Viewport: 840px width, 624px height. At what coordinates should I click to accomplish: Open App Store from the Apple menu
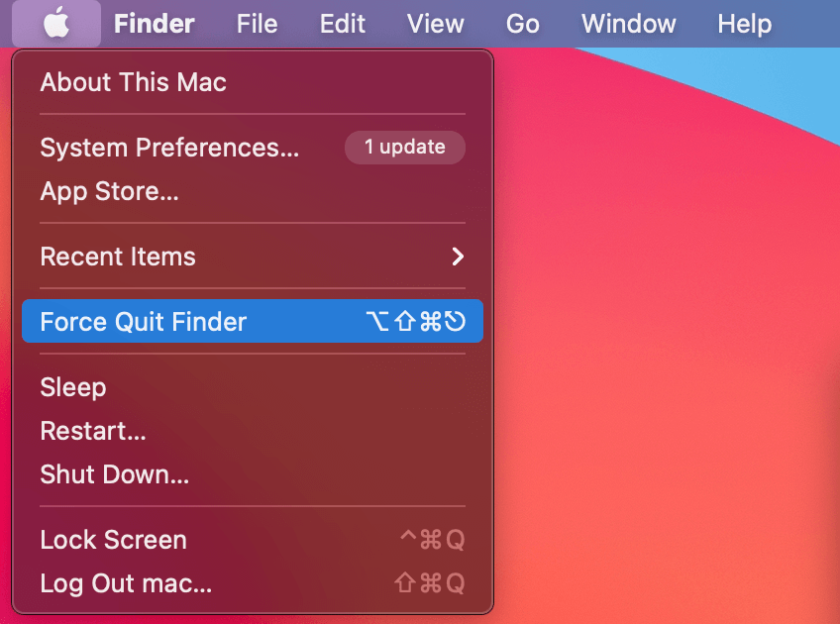click(109, 191)
